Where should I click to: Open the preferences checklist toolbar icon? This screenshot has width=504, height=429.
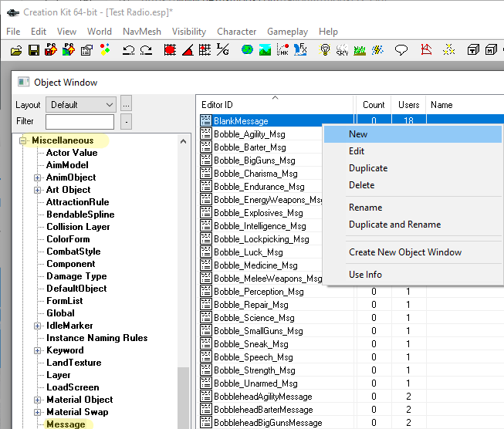(x=86, y=50)
